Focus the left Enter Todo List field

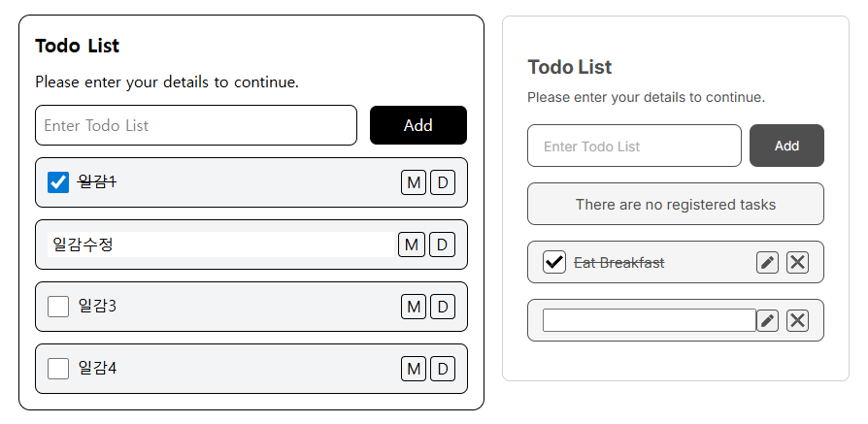196,125
